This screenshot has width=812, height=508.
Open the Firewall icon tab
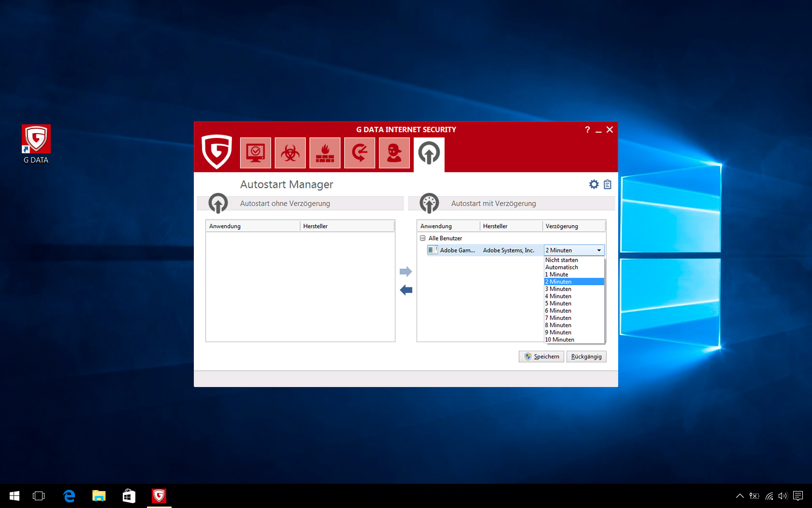325,153
